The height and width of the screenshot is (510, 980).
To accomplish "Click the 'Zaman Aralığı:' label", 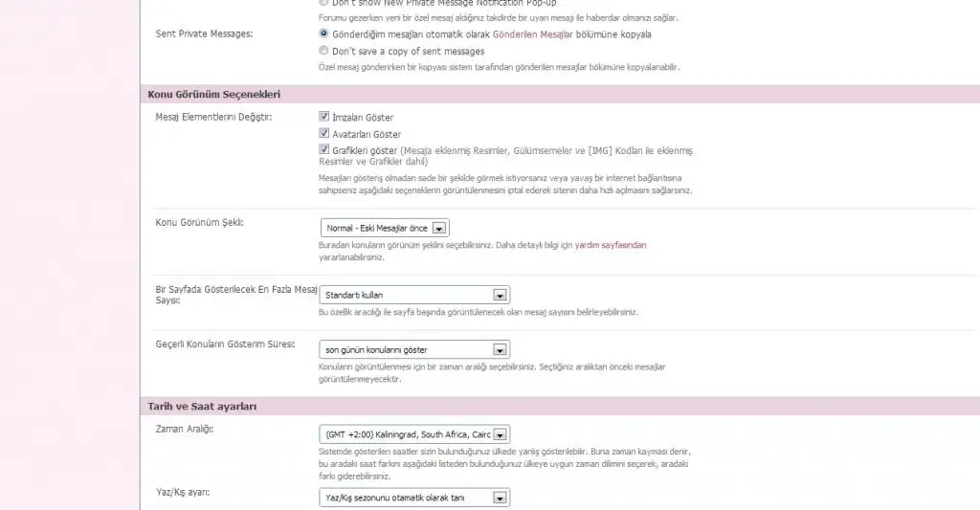I will [184, 429].
